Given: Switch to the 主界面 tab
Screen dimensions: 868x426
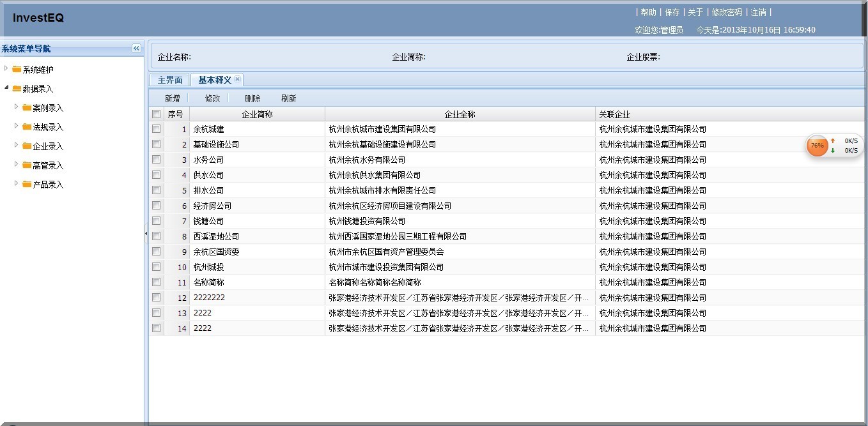Looking at the screenshot, I should point(169,79).
